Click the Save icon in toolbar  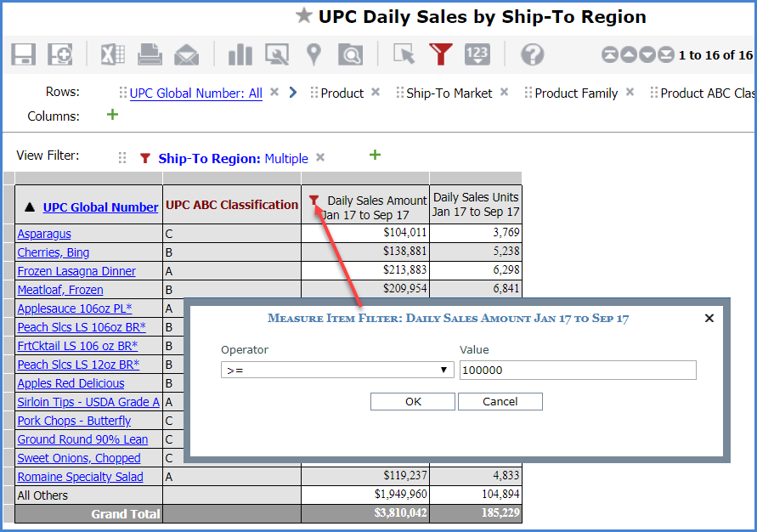[23, 55]
